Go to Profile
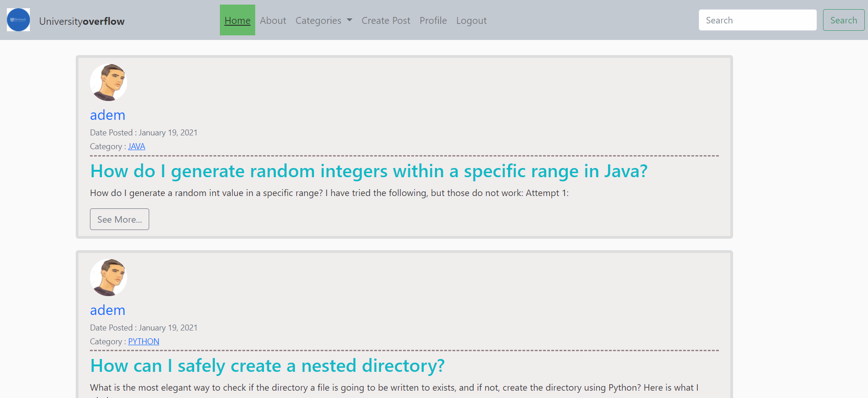The width and height of the screenshot is (868, 398). (433, 20)
